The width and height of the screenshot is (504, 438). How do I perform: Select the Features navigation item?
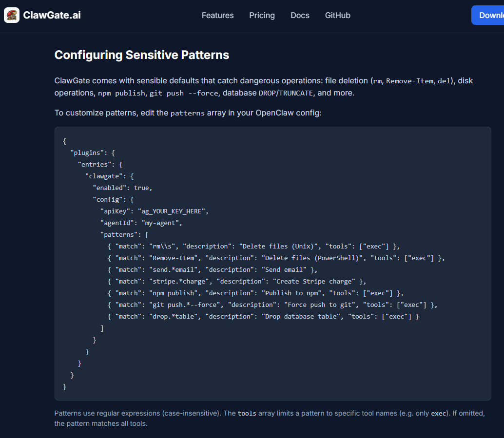pos(217,15)
